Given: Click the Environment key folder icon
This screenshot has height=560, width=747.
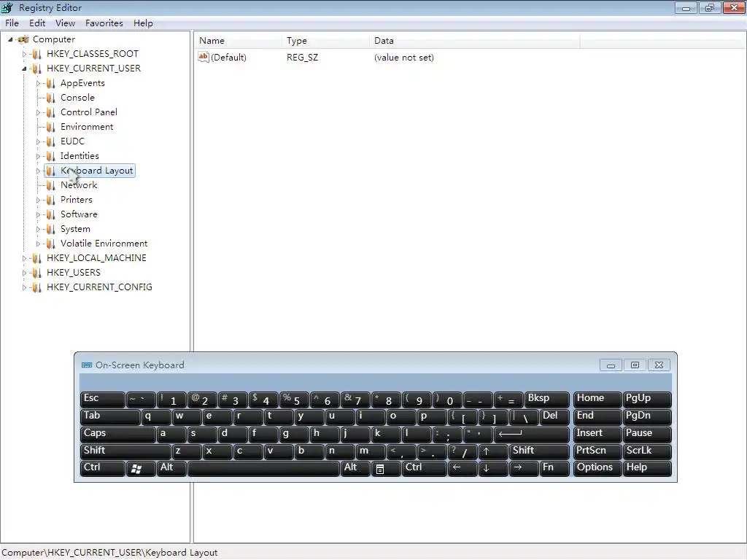Looking at the screenshot, I should pos(50,127).
